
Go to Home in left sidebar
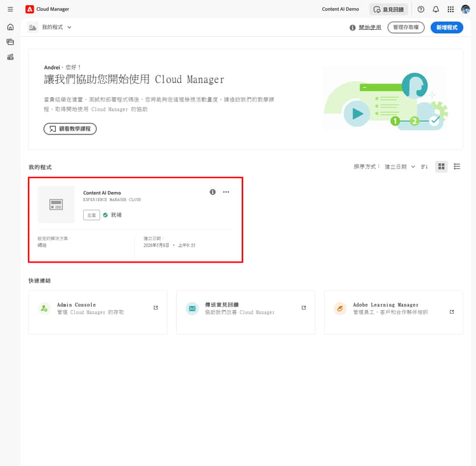pos(10,27)
